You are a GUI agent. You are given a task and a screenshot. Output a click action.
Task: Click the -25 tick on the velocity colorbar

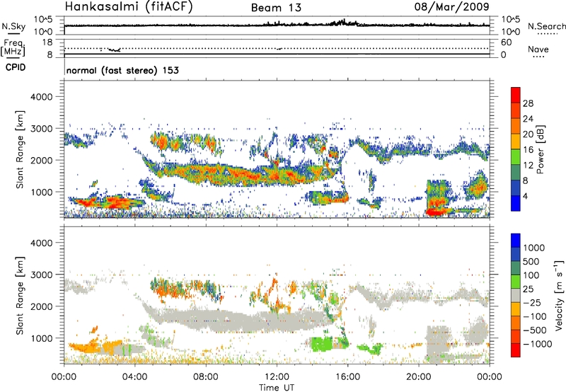click(x=532, y=302)
